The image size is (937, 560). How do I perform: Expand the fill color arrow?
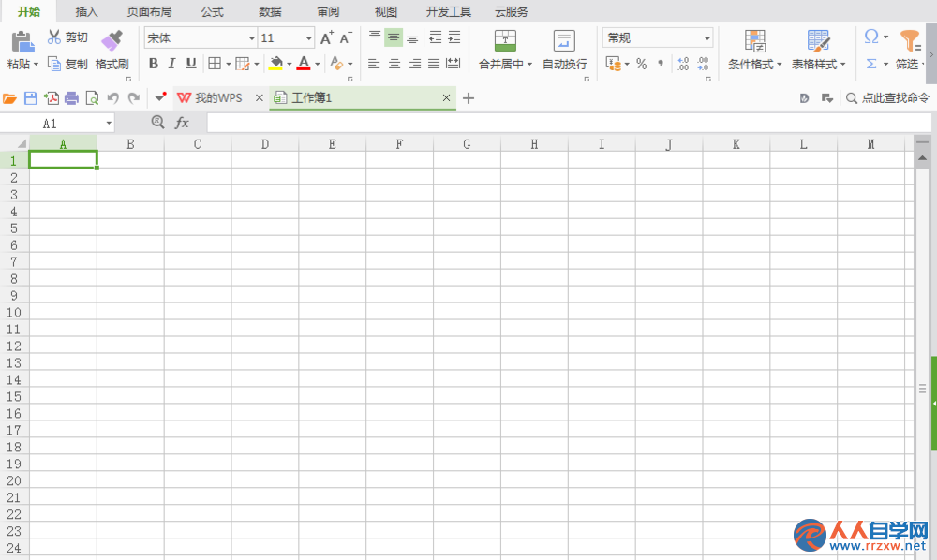click(x=289, y=64)
